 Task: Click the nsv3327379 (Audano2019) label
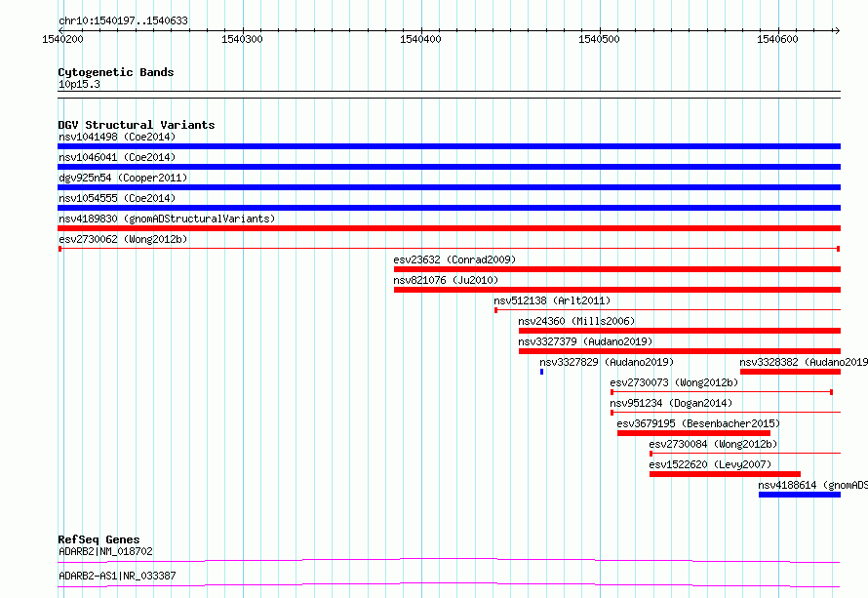point(585,341)
